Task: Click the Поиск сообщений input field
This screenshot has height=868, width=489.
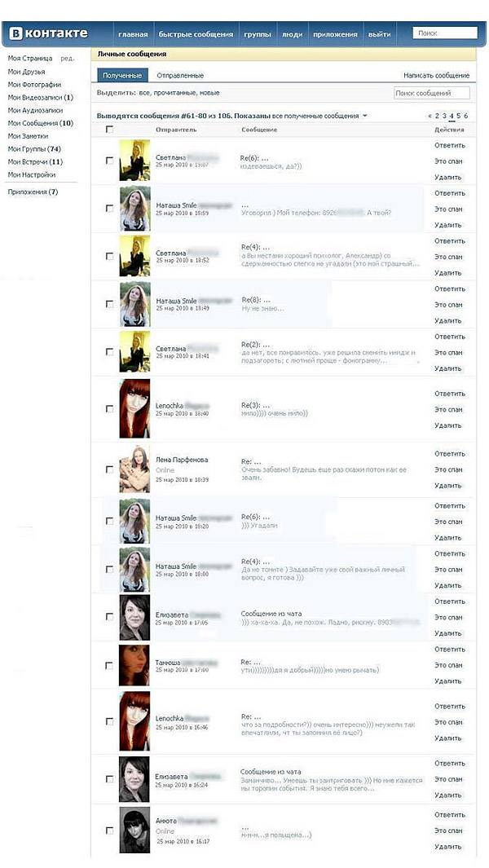Action: tap(431, 93)
